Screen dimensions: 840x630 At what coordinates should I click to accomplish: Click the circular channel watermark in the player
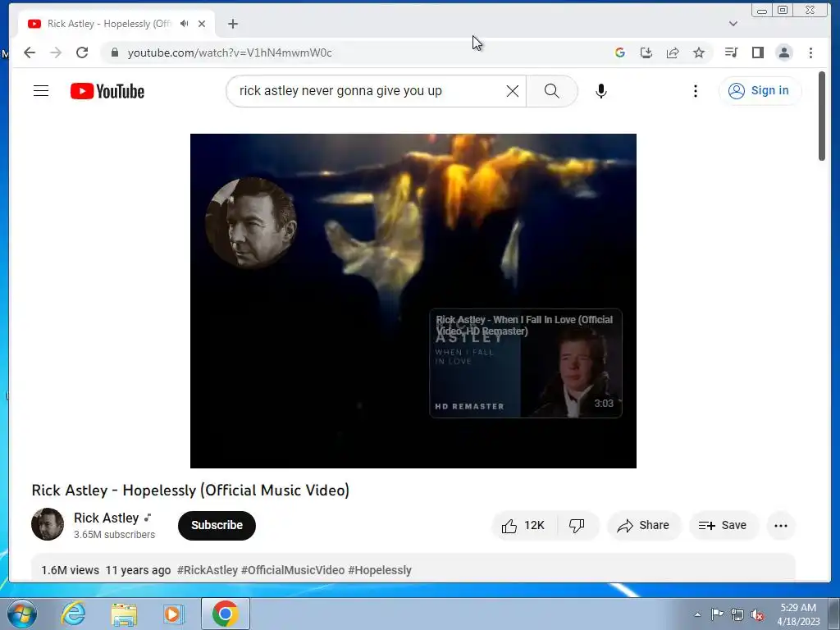(x=251, y=222)
